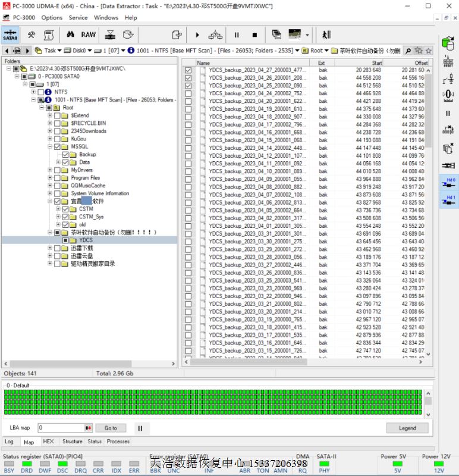Expand the Program Files folder node
This screenshot has width=459, height=476.
coord(50,178)
